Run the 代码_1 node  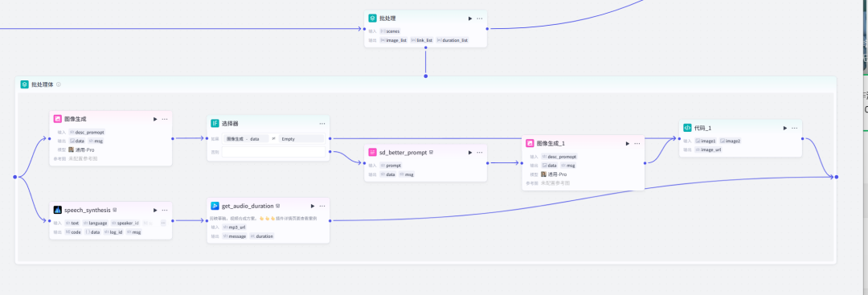tap(785, 128)
